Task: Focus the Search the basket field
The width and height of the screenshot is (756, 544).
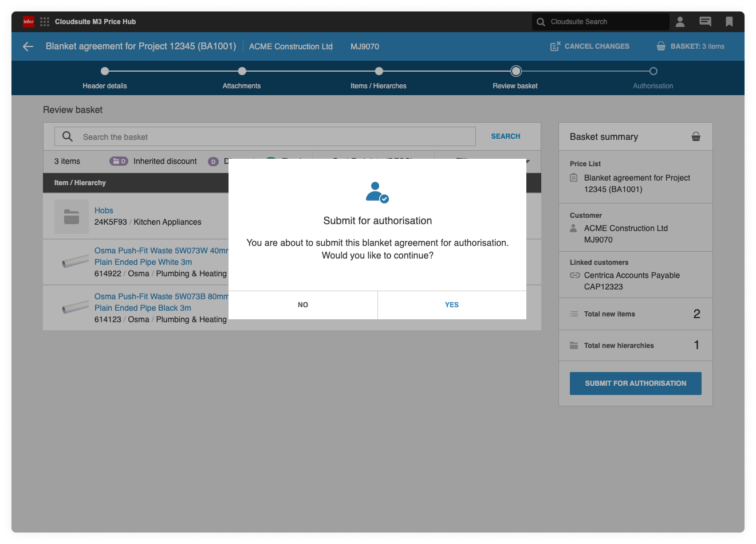Action: pyautogui.click(x=265, y=136)
